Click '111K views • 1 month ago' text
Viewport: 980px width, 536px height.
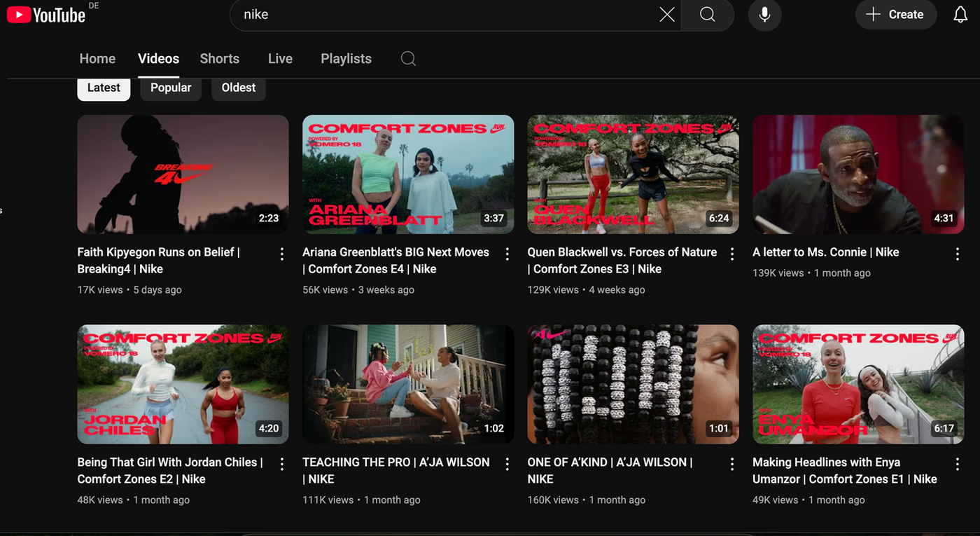pos(361,500)
